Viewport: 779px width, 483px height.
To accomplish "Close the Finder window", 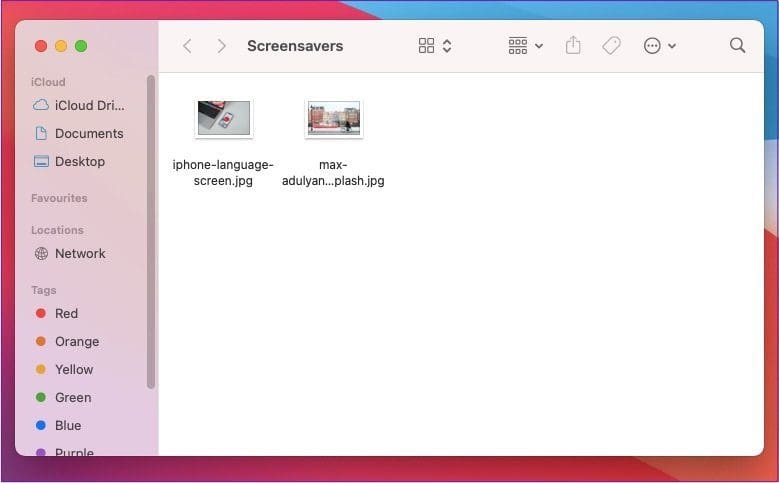I will (41, 46).
